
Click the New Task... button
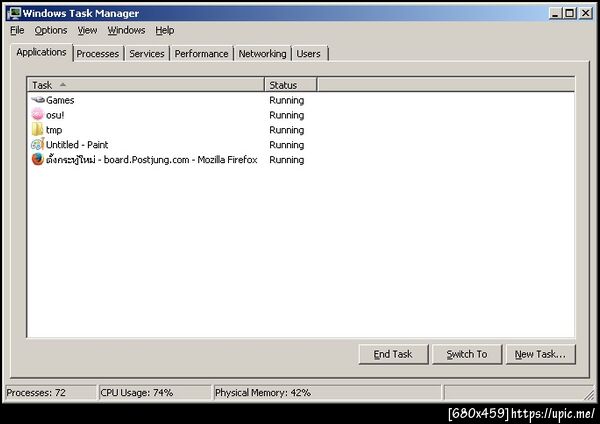pos(540,354)
